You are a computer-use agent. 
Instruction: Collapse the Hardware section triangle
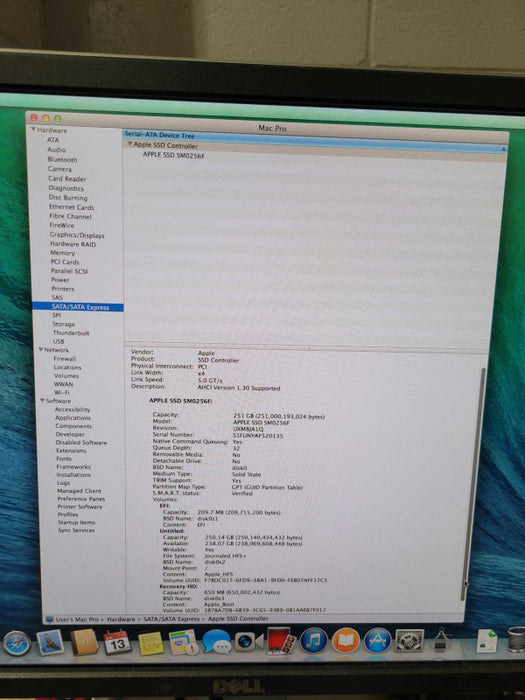[33, 129]
